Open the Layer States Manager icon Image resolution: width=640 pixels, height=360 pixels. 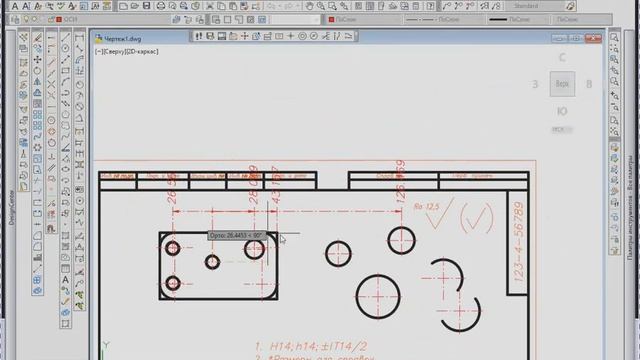click(x=200, y=19)
